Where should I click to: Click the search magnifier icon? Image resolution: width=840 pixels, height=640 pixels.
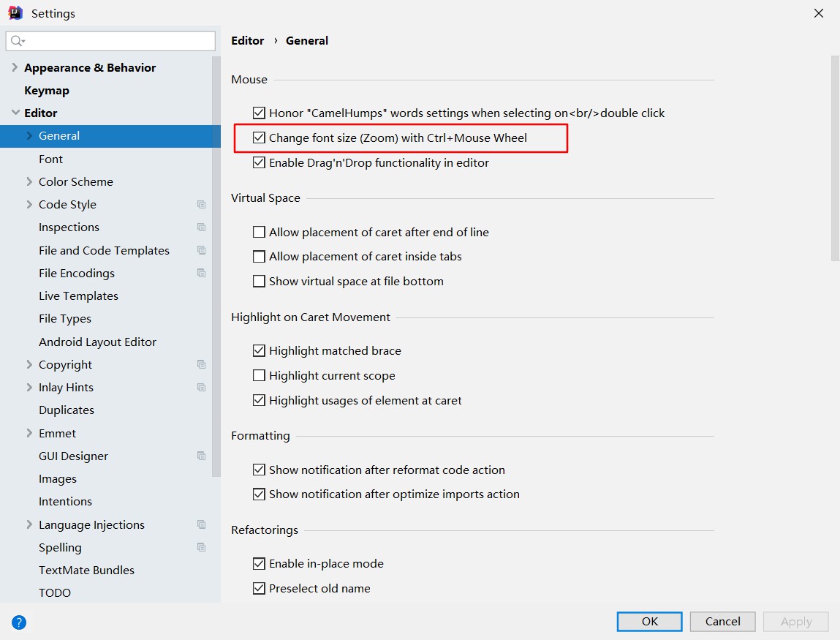17,41
